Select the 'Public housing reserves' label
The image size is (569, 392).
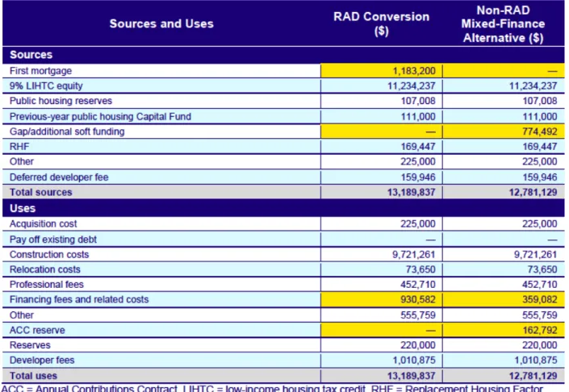coord(61,101)
